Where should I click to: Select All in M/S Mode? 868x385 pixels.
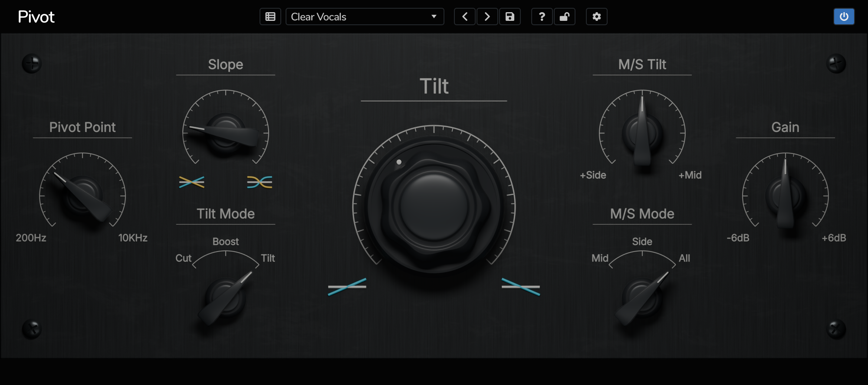pyautogui.click(x=684, y=258)
